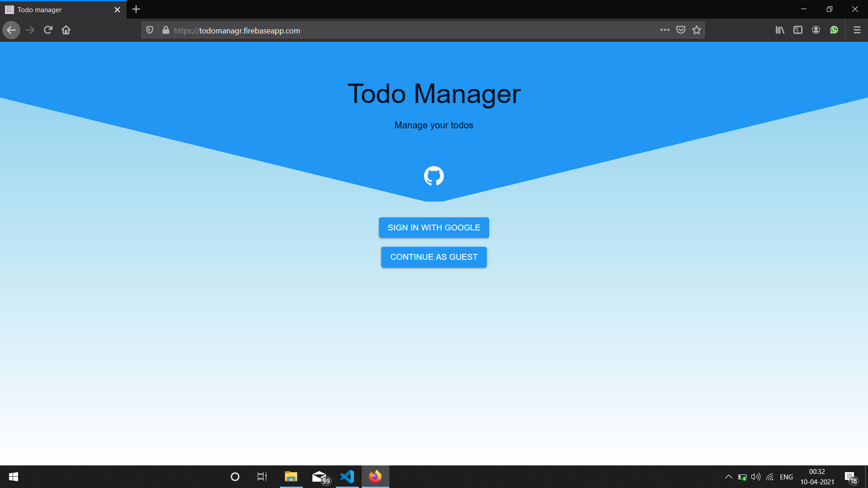Check battery status icon
This screenshot has height=488, width=868.
742,477
